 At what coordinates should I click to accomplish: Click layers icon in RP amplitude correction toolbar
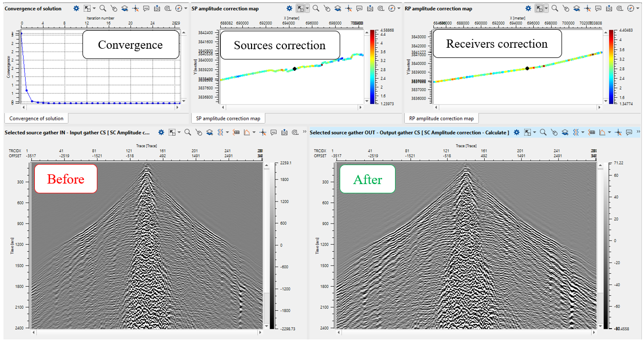click(576, 9)
